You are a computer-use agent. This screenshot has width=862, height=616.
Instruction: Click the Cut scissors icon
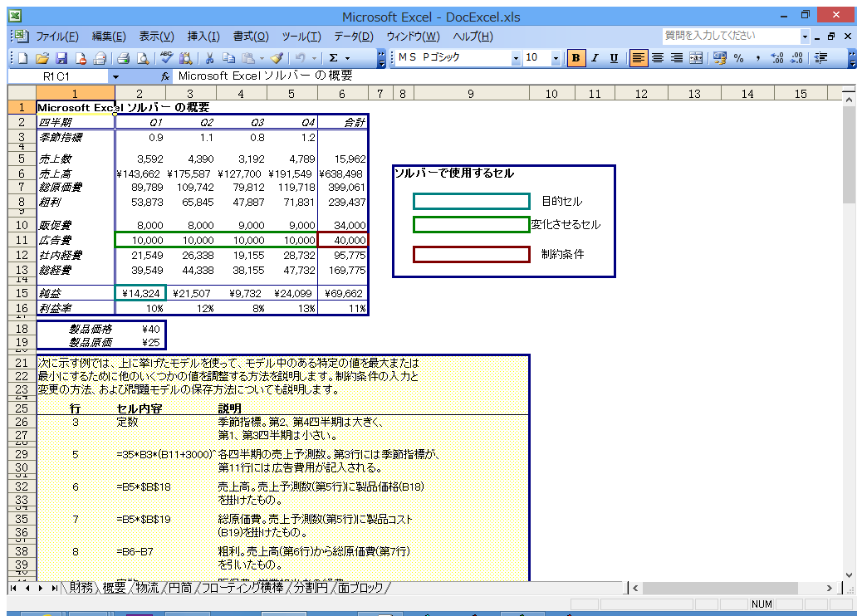pyautogui.click(x=210, y=58)
